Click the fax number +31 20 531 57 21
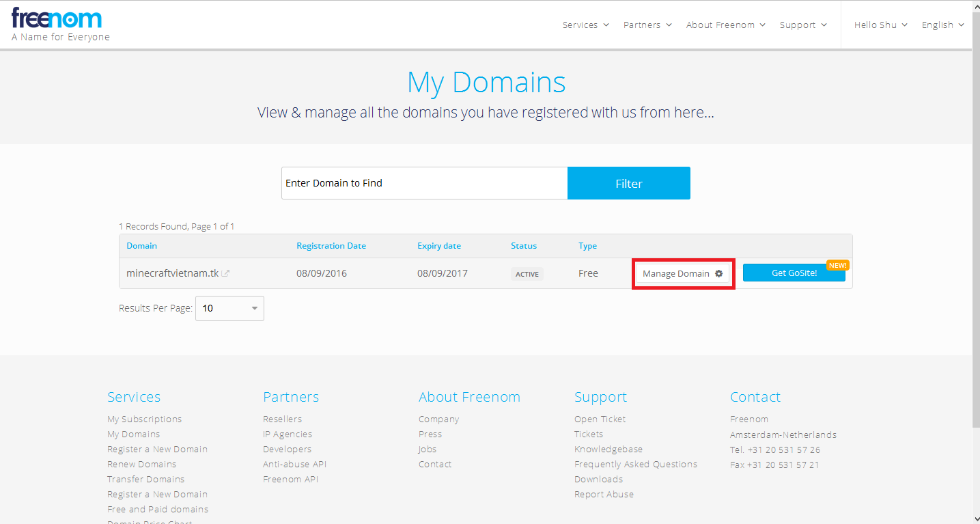Screen dimensions: 980x524 (x=783, y=465)
